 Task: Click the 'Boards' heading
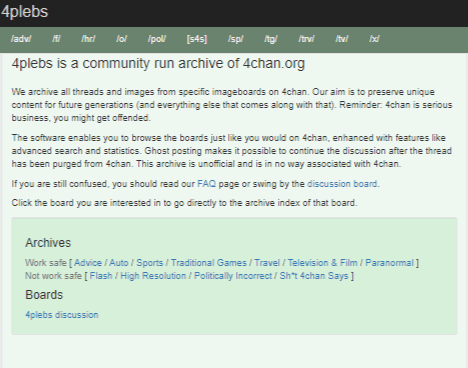click(44, 295)
